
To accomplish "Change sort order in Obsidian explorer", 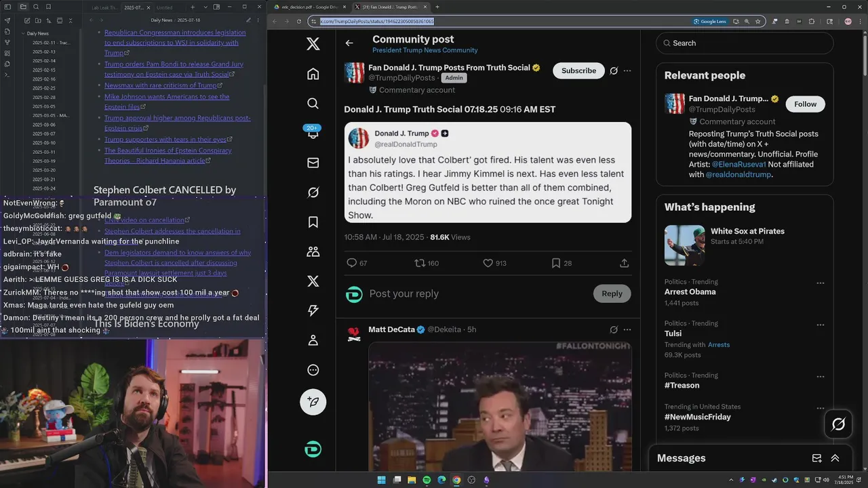I will 48,20.
